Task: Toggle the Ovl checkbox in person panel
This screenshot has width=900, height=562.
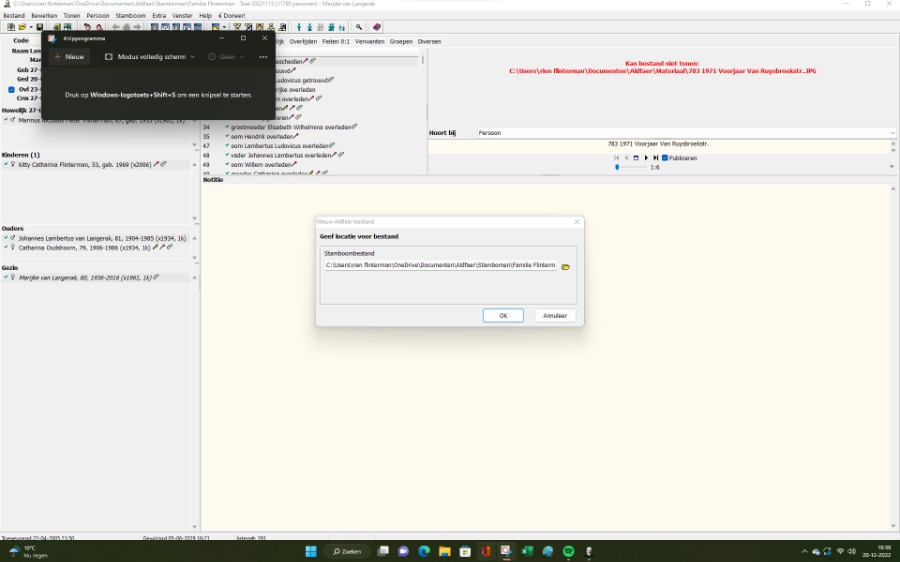Action: coord(12,89)
